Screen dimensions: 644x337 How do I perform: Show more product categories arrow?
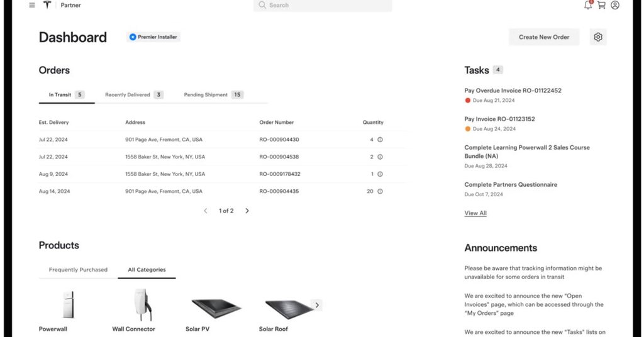point(317,305)
